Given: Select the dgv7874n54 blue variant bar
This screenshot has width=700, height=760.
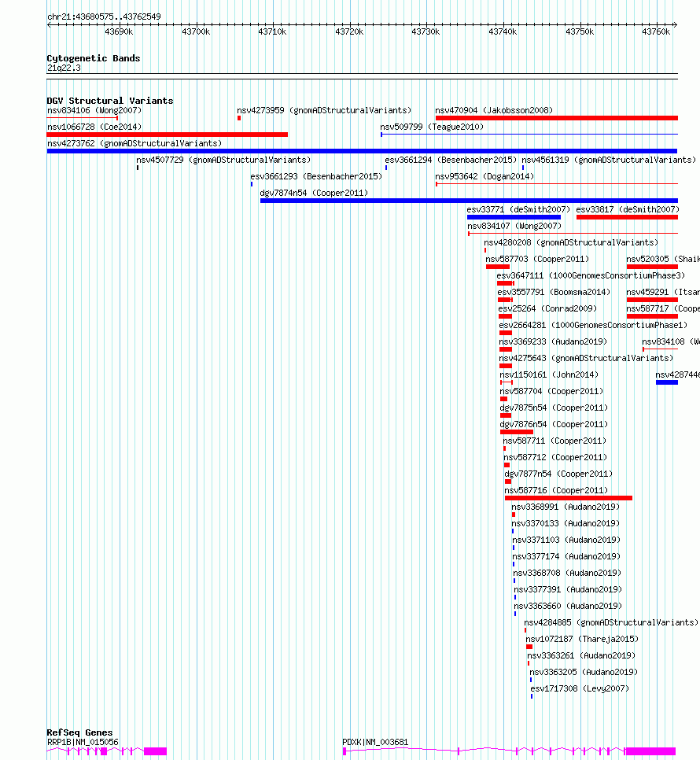Looking at the screenshot, I should pyautogui.click(x=469, y=201).
